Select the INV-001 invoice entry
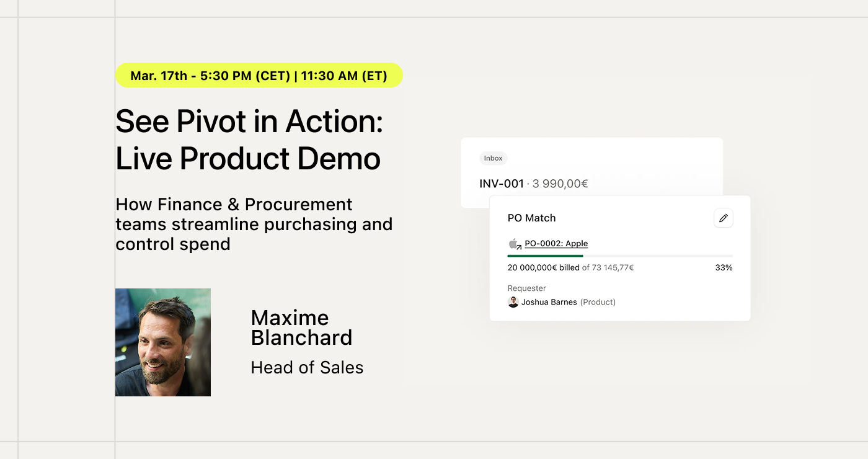The height and width of the screenshot is (459, 868). 534,184
